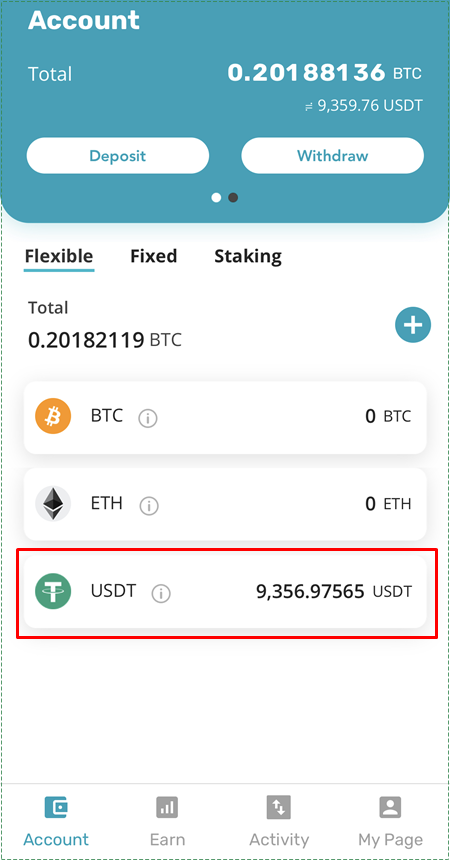The image size is (450, 861).
Task: Switch to the Staking tab
Action: tap(248, 256)
